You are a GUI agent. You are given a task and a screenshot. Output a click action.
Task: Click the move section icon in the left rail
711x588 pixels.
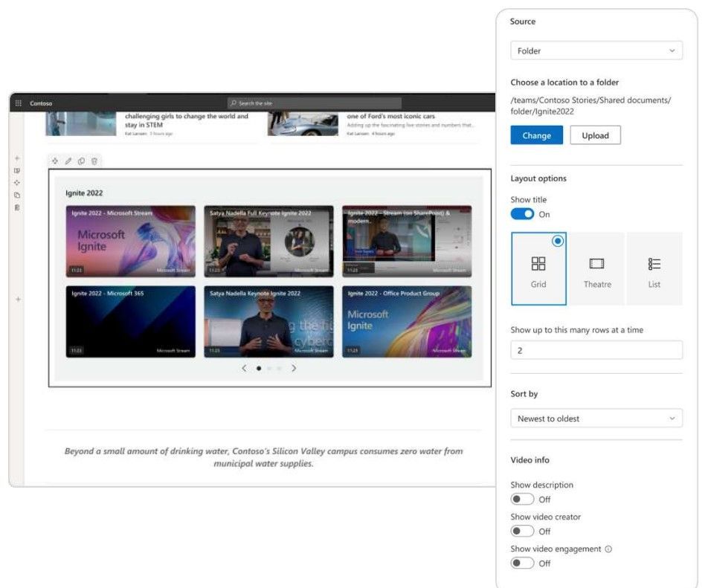17,183
